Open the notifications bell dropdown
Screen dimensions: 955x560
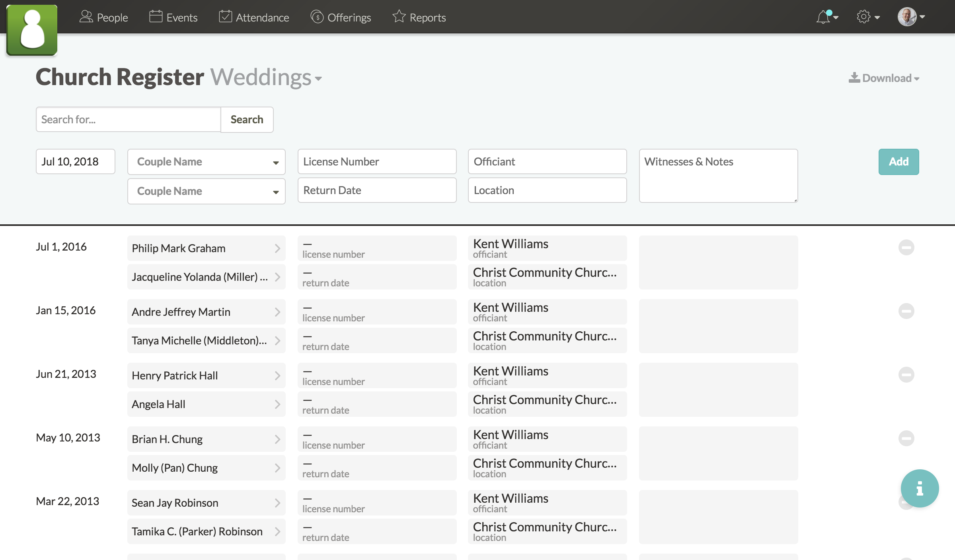pos(827,17)
